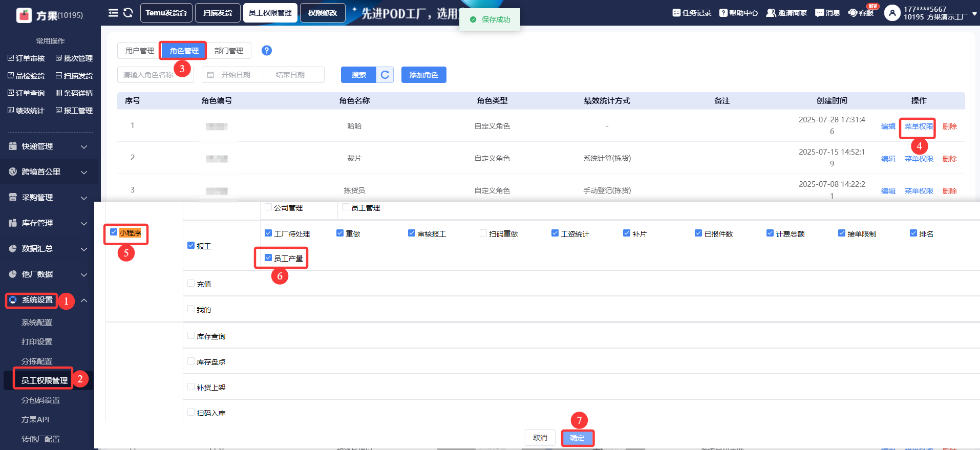Click the refresh icon beside search button
The height and width of the screenshot is (450, 980).
tap(385, 75)
